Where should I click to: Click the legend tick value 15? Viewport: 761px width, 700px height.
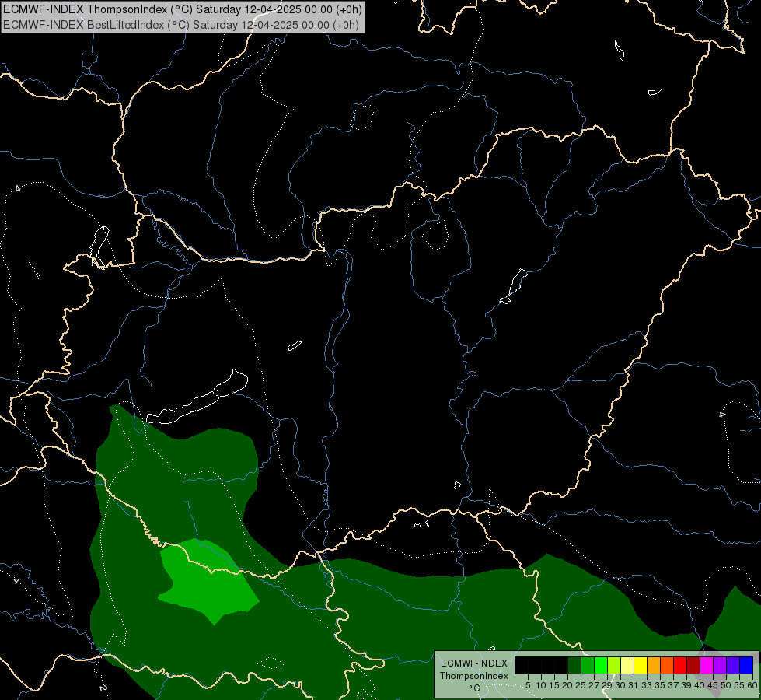554,685
